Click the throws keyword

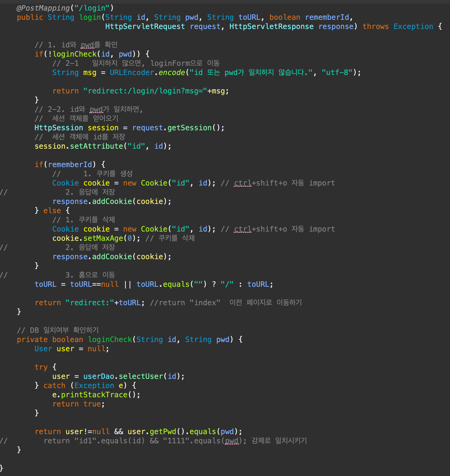pos(375,26)
